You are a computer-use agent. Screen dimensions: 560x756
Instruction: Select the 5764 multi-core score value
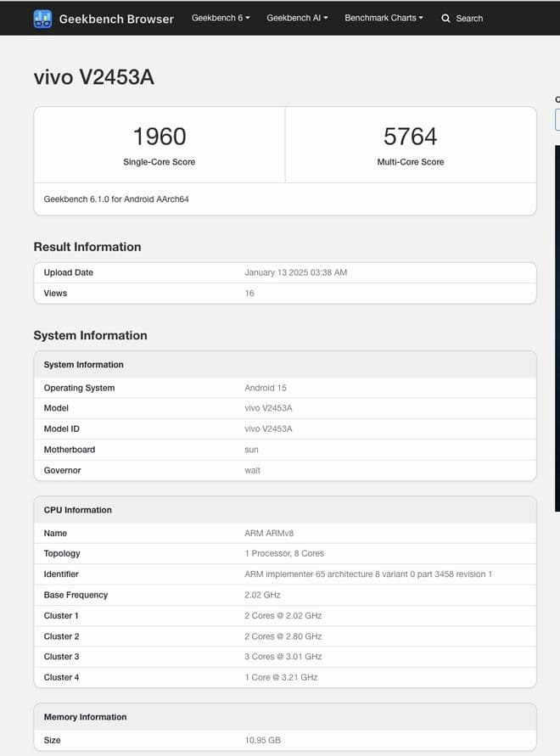pos(410,136)
